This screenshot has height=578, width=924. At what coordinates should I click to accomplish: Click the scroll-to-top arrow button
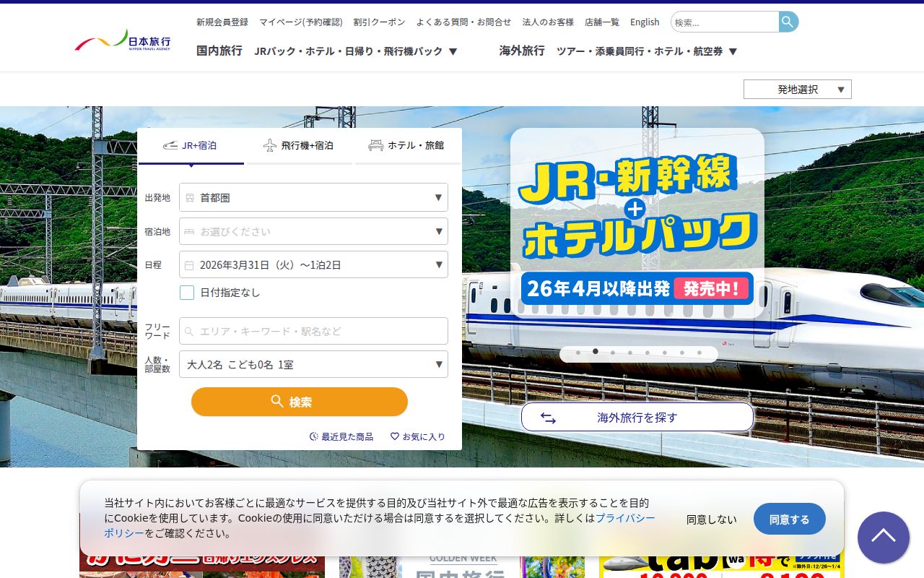pyautogui.click(x=883, y=538)
